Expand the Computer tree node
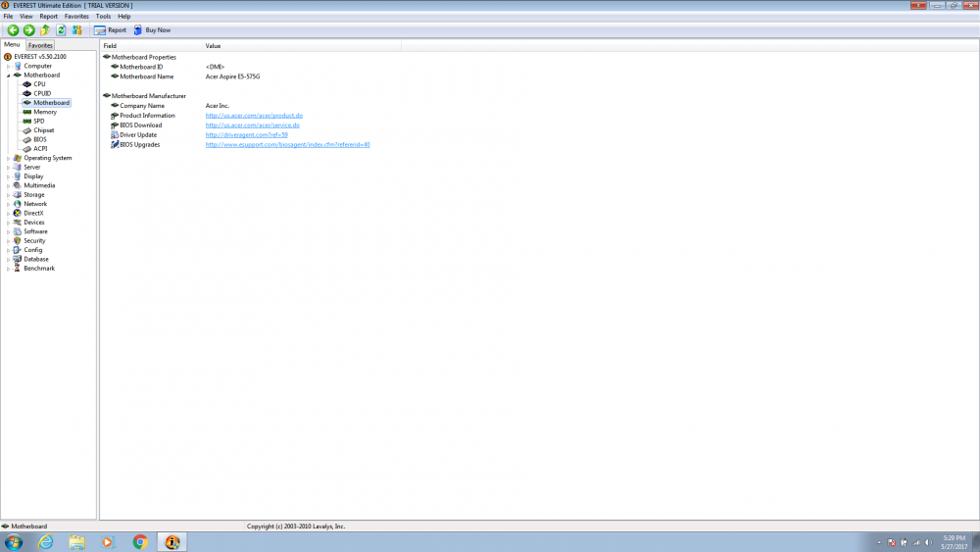 click(x=8, y=67)
